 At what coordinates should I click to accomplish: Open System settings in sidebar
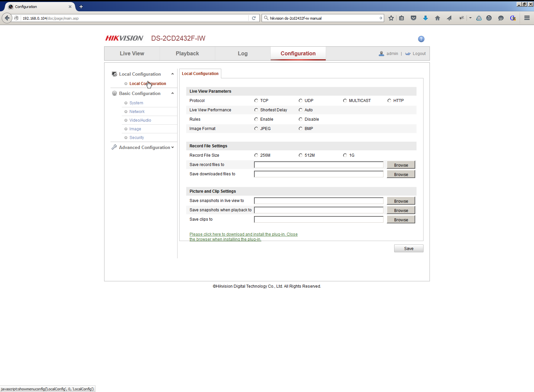pyautogui.click(x=136, y=103)
